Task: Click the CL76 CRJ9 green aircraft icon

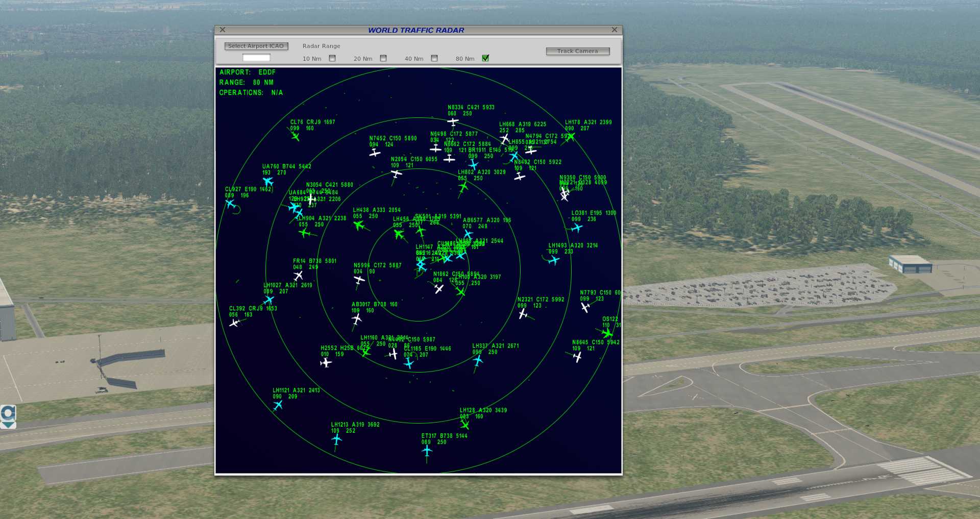Action: [x=295, y=136]
